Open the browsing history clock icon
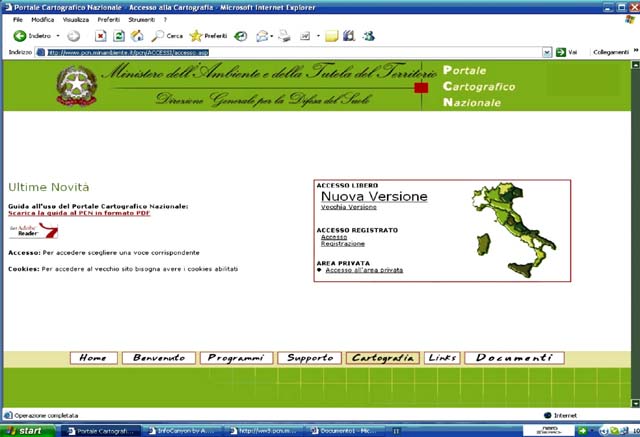This screenshot has height=437, width=640. point(240,36)
